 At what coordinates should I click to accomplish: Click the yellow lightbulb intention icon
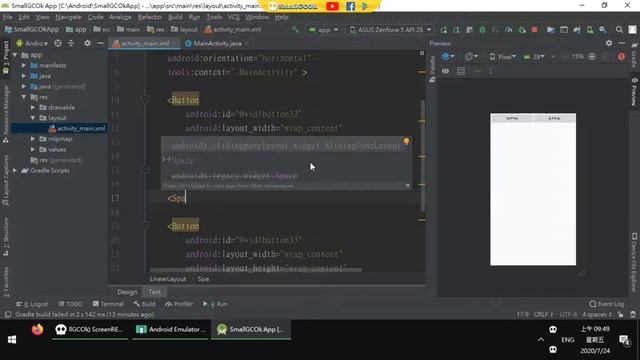point(406,141)
